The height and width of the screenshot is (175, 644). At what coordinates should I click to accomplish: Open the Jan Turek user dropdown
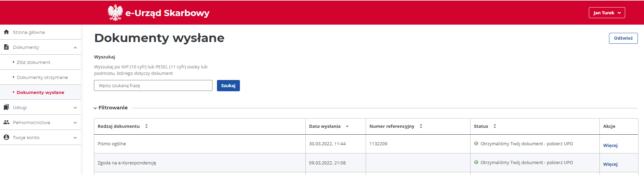tap(607, 13)
